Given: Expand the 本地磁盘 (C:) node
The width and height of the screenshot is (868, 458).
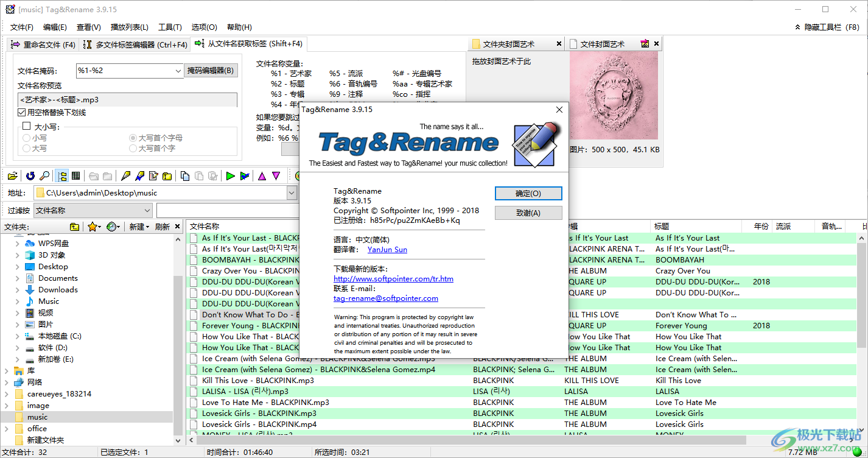Looking at the screenshot, I should pyautogui.click(x=18, y=336).
